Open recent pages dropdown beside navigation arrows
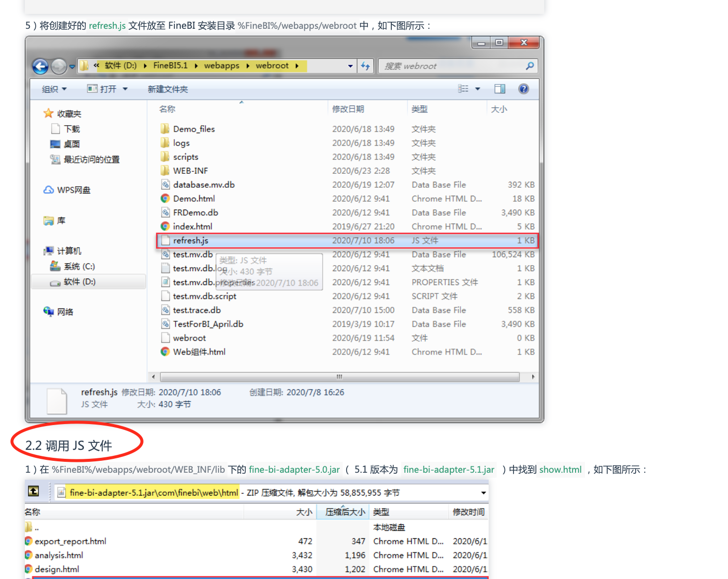This screenshot has height=579, width=728. tap(72, 67)
